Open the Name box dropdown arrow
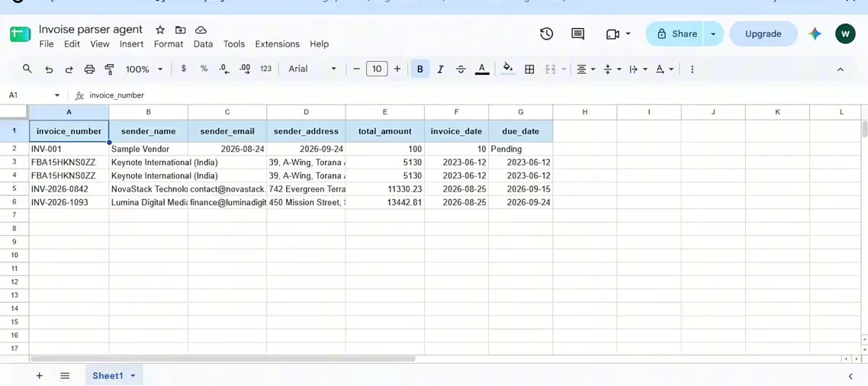 56,95
